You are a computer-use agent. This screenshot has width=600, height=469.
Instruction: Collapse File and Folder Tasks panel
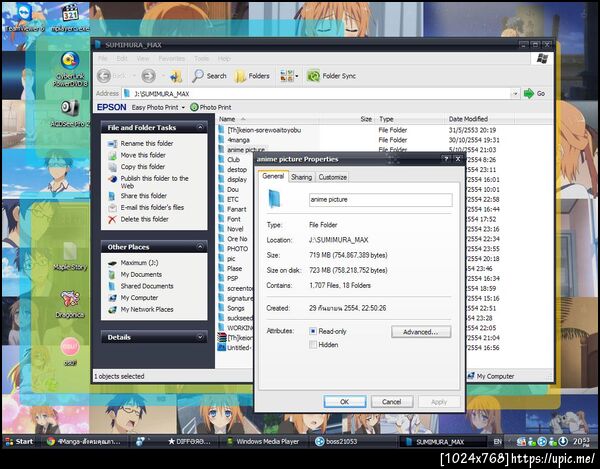click(200, 127)
